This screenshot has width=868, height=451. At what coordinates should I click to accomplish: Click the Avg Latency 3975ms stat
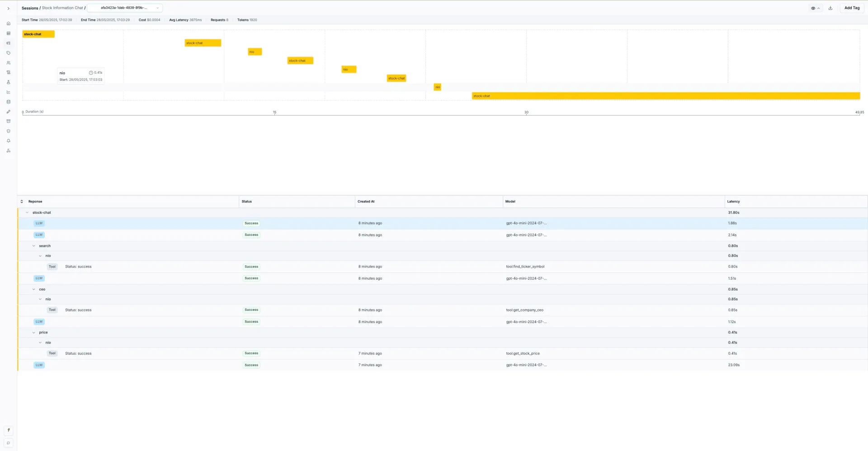click(185, 20)
